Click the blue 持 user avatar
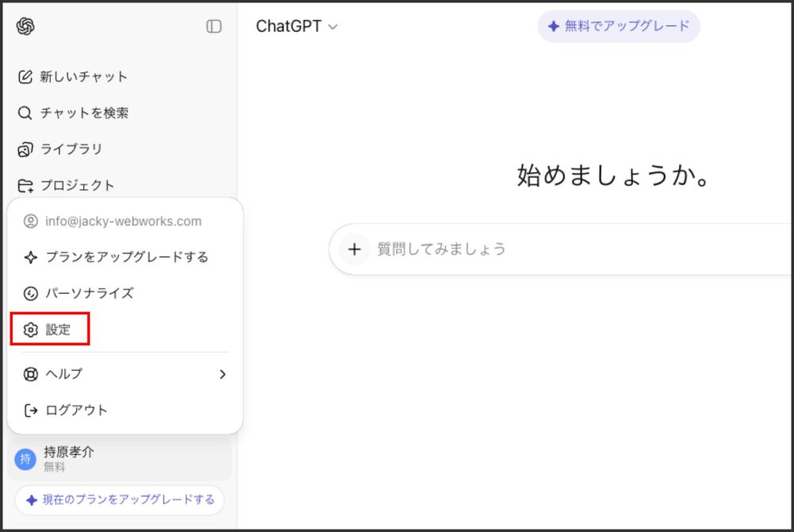 coord(25,459)
